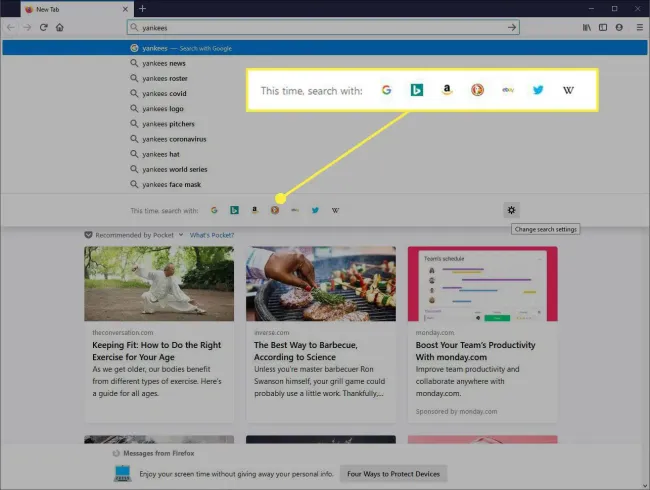This screenshot has height=490, width=650.
Task: Reload the current page
Action: click(44, 27)
